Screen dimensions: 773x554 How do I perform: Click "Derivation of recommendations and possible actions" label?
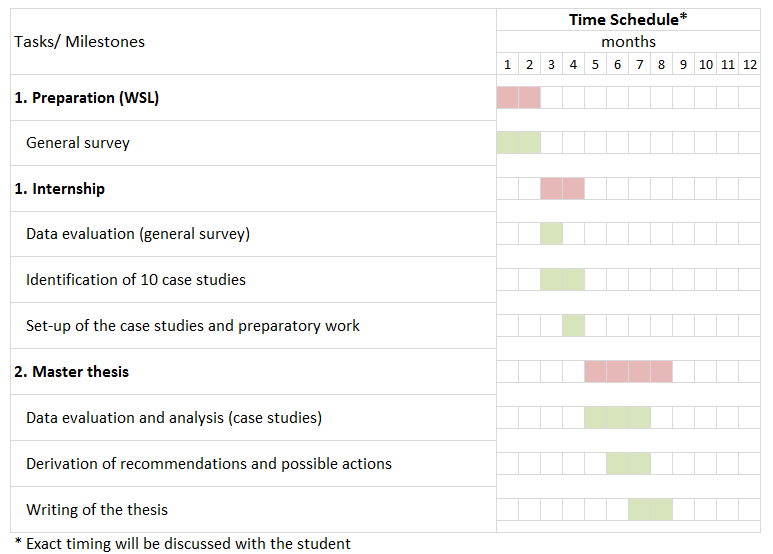[x=209, y=464]
